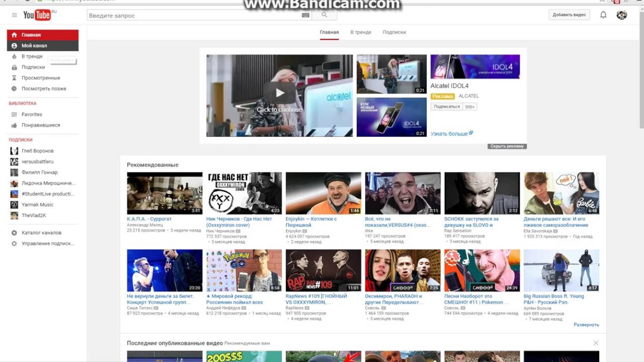The height and width of the screenshot is (362, 644).
Task: Expand recommendations with Развернуть
Action: (x=586, y=325)
